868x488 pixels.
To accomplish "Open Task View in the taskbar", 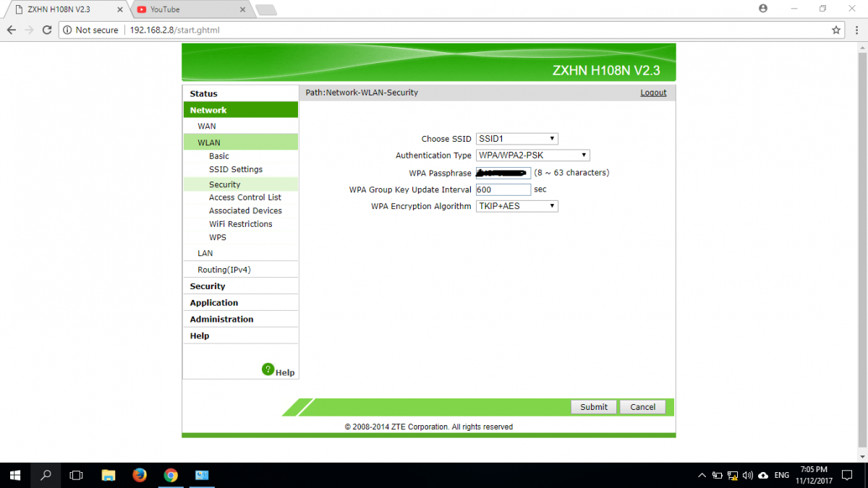I will [x=76, y=475].
